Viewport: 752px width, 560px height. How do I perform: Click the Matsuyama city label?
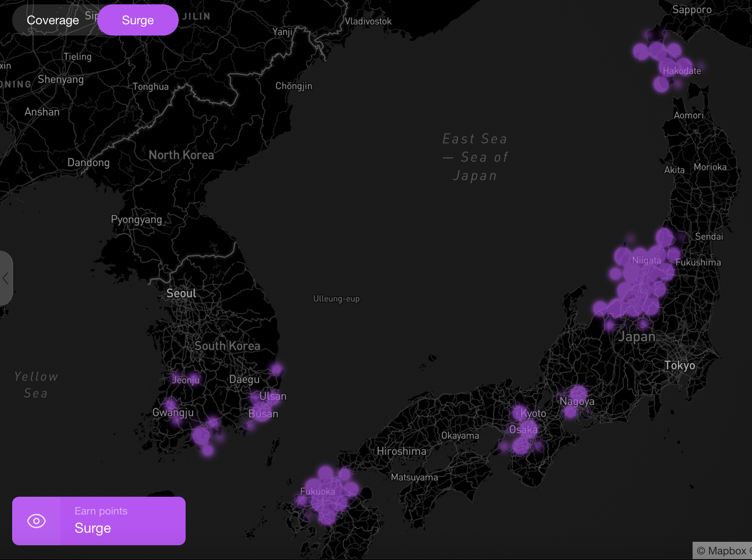(x=415, y=477)
